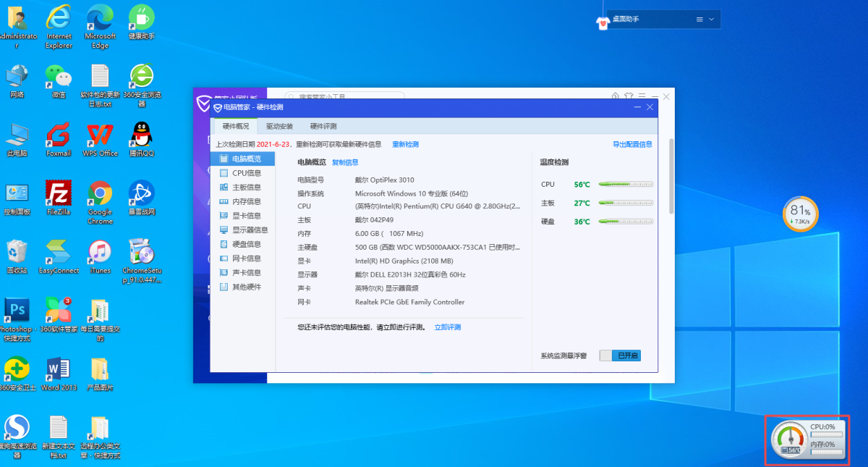Select the FileZilla desktop icon
Viewport: 868px width, 467px height.
pyautogui.click(x=59, y=198)
